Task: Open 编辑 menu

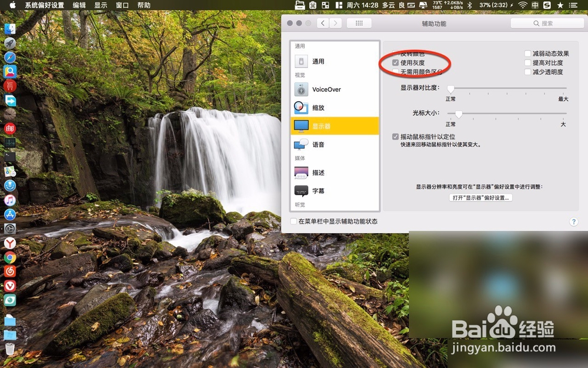Action: coord(79,5)
